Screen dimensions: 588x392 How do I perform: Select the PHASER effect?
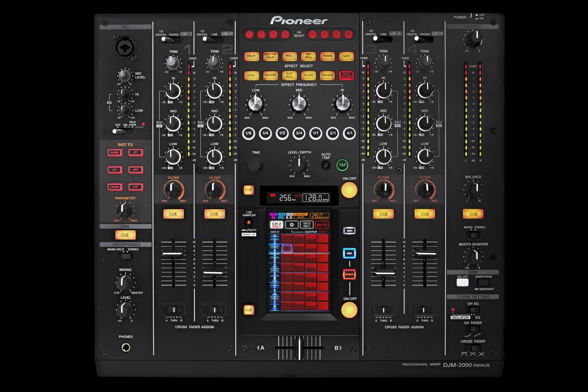[328, 75]
